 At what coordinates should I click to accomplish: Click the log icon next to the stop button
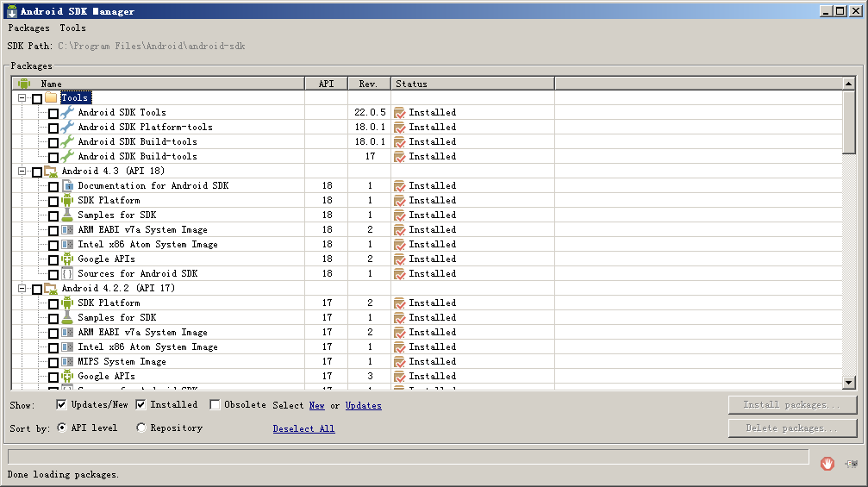(x=852, y=464)
